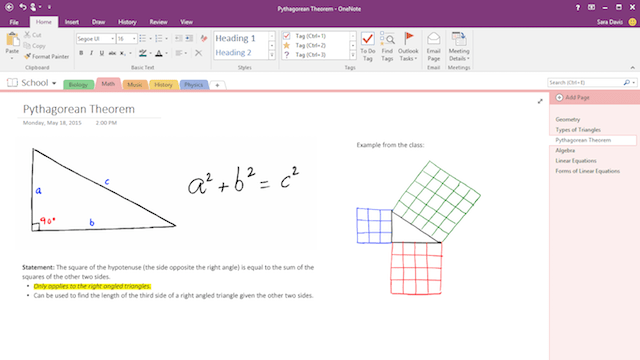Toggle bold formatting

pyautogui.click(x=81, y=53)
